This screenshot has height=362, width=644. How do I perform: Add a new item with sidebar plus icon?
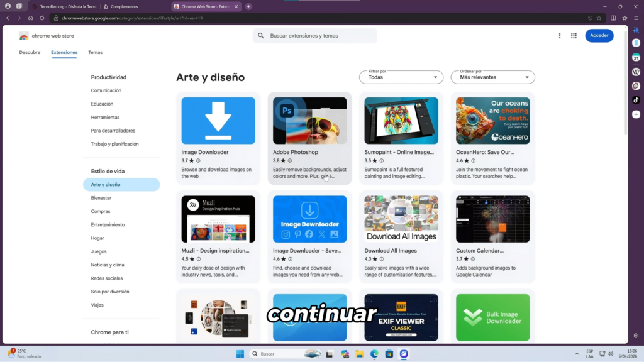[x=636, y=114]
